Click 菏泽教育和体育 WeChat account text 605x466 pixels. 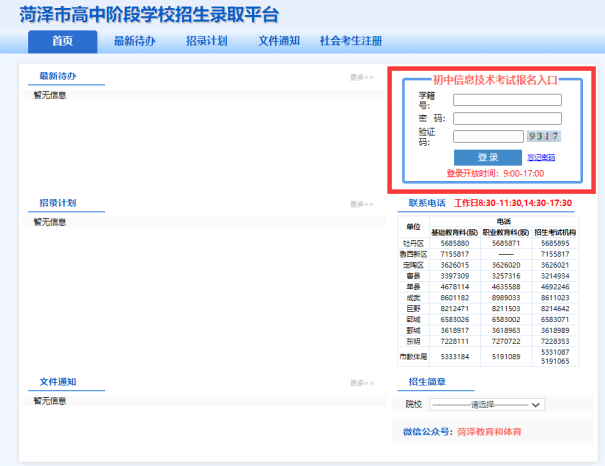tap(489, 432)
